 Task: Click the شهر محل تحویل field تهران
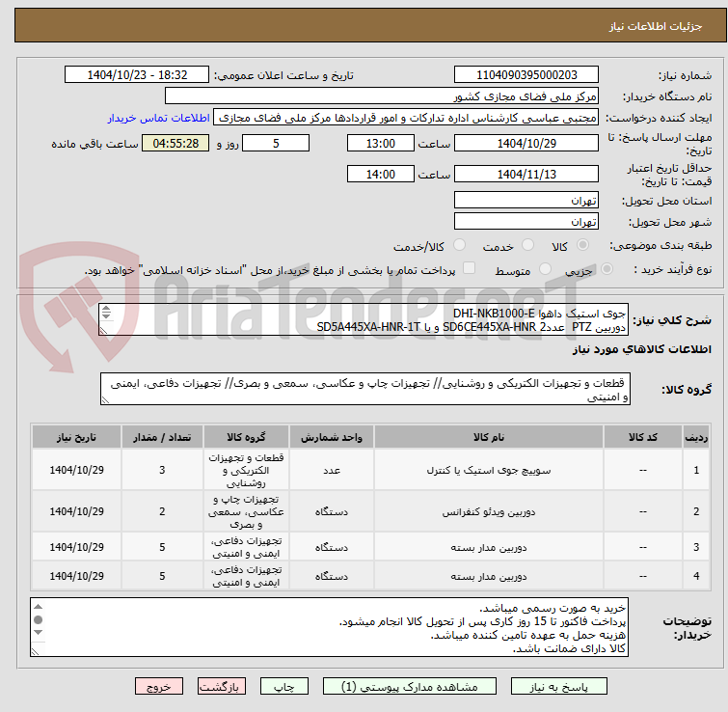pyautogui.click(x=526, y=222)
